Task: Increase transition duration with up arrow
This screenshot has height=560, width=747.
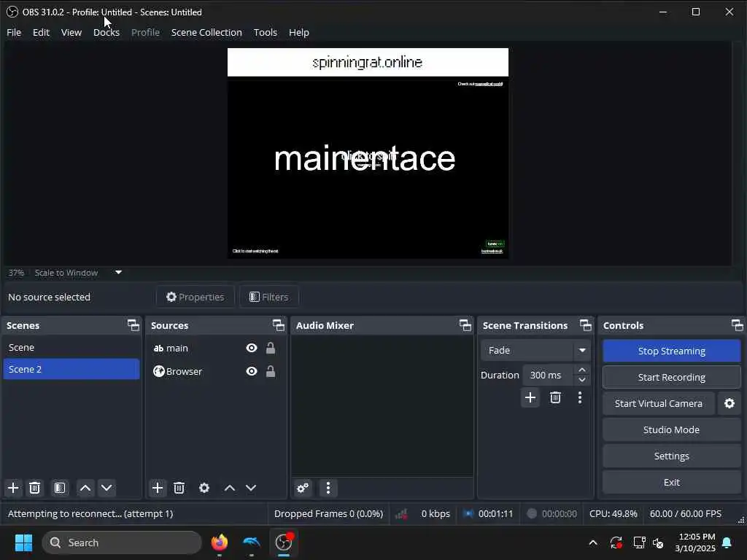Action: coord(582,370)
